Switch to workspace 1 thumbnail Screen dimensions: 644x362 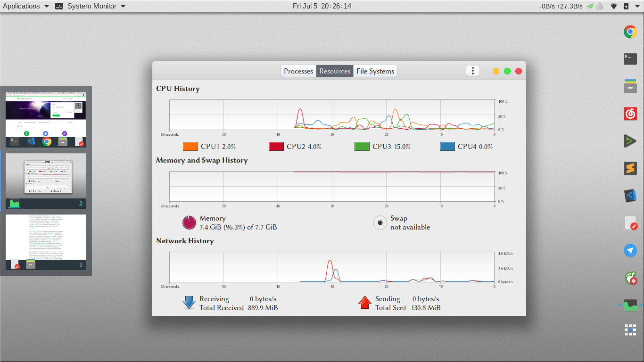tap(46, 120)
